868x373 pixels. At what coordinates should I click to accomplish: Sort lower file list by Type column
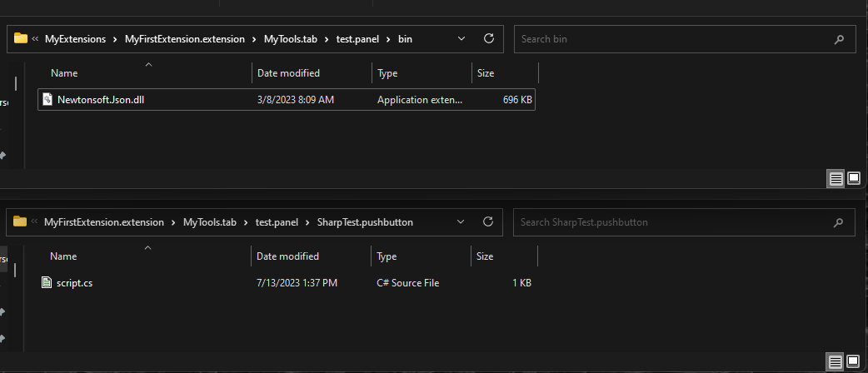pos(387,256)
